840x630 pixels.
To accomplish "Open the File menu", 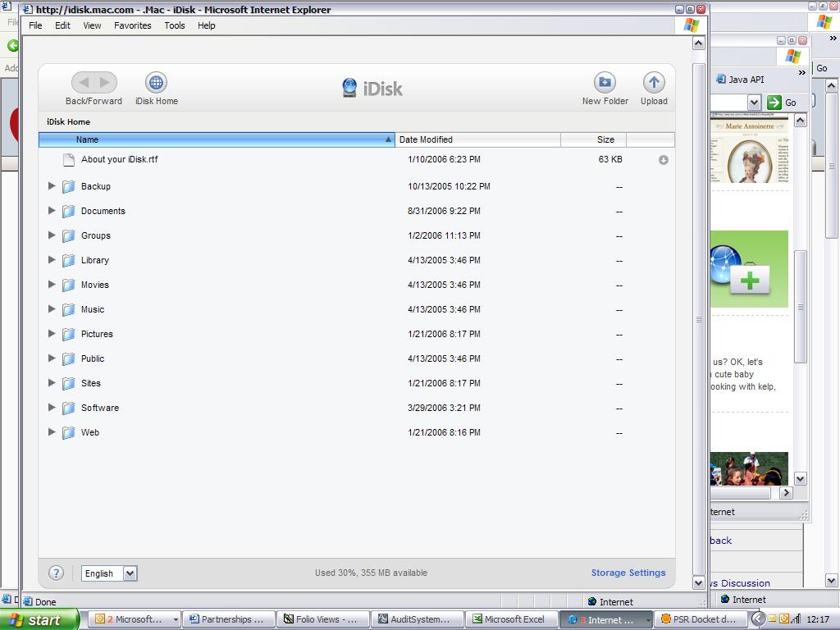I will (x=35, y=25).
